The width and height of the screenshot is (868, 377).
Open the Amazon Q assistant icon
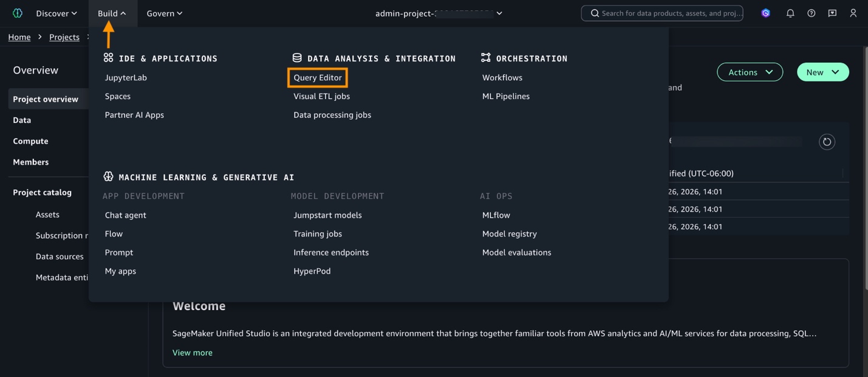[x=765, y=12]
